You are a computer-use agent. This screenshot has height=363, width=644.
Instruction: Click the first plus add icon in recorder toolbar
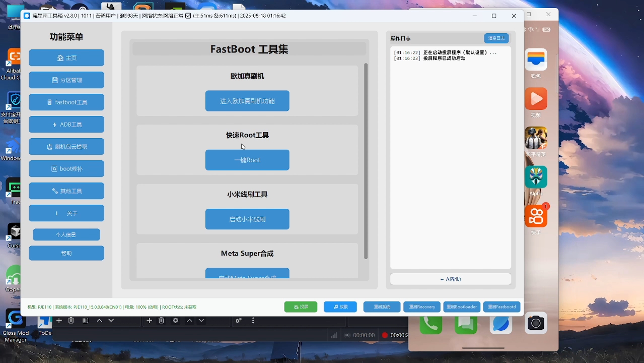tap(59, 320)
